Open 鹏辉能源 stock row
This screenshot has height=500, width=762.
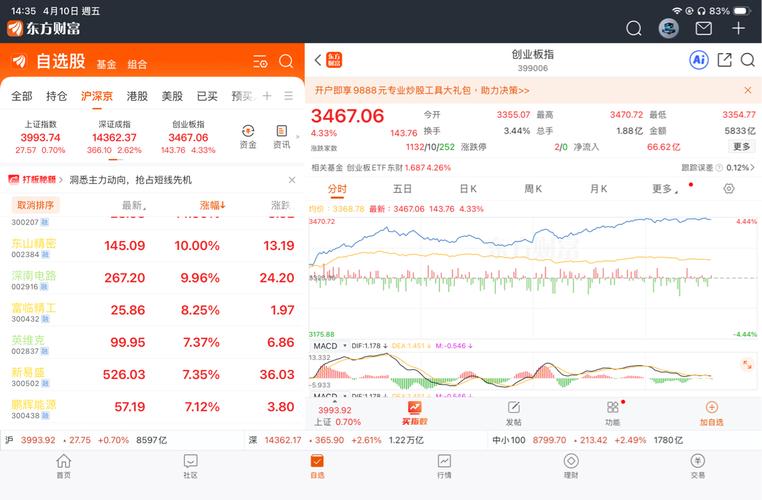tap(152, 408)
